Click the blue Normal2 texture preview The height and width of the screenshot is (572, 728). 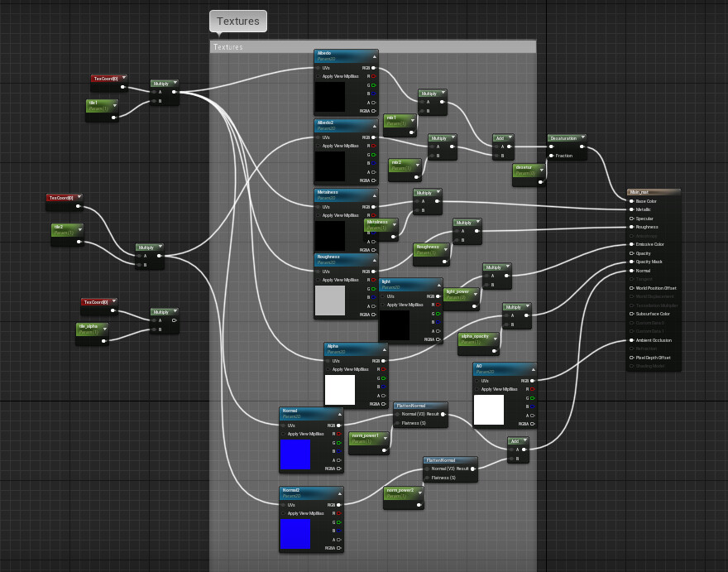tap(295, 534)
